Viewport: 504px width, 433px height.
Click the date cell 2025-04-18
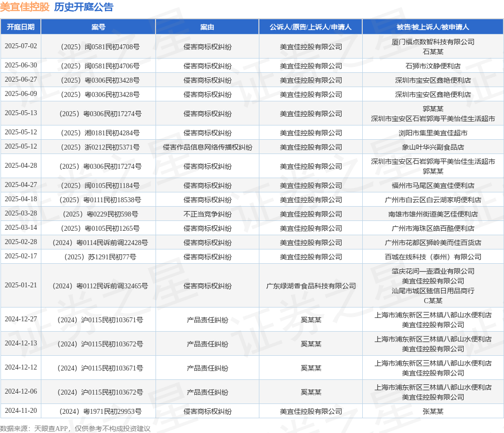point(21,199)
